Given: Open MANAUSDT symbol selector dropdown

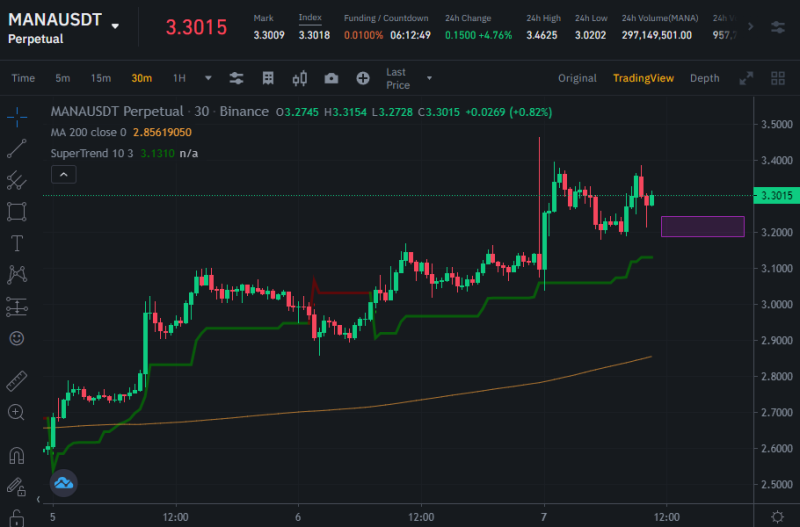Looking at the screenshot, I should [x=115, y=26].
